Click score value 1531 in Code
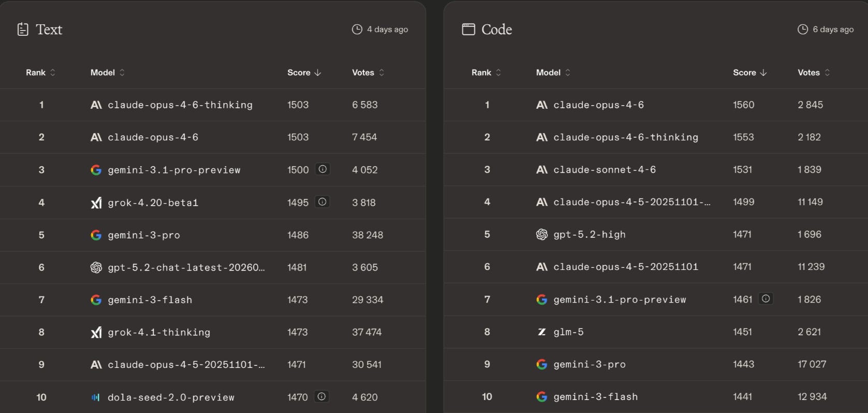Image resolution: width=868 pixels, height=413 pixels. click(743, 170)
